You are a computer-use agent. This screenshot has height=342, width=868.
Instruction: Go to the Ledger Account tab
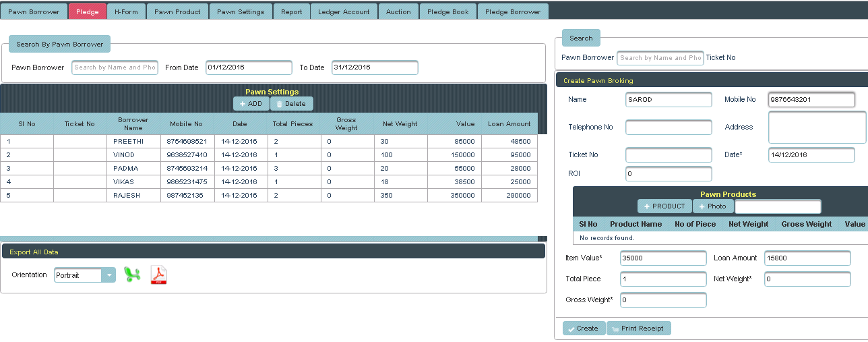[344, 11]
